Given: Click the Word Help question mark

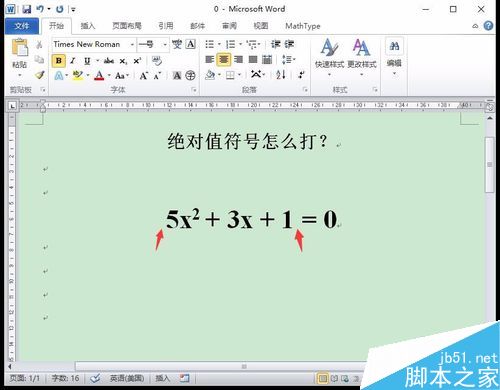Looking at the screenshot, I should click(x=488, y=26).
